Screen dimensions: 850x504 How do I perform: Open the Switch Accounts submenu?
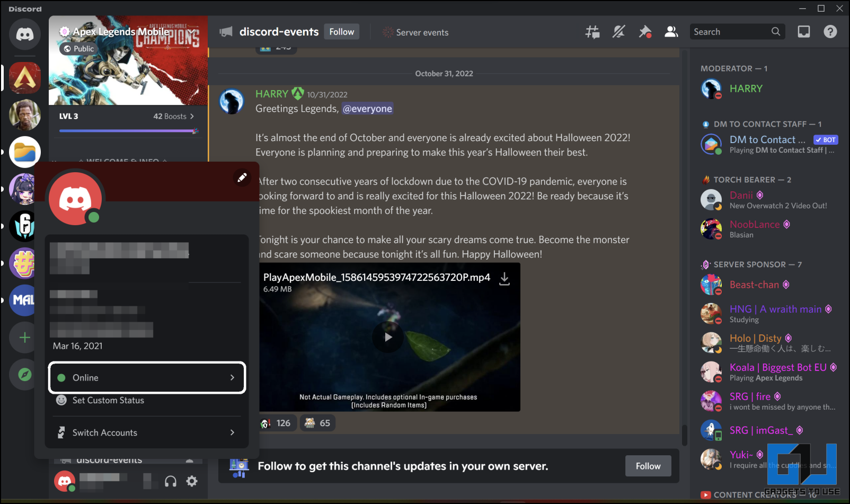(147, 432)
